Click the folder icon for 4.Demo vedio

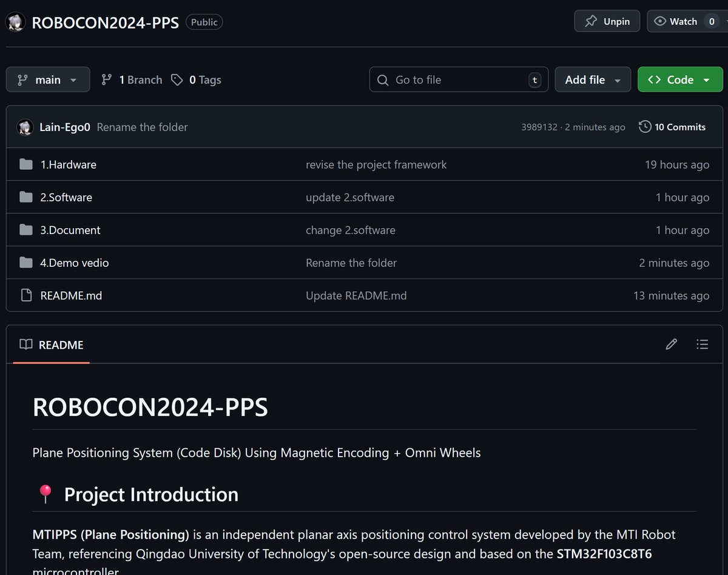point(25,263)
